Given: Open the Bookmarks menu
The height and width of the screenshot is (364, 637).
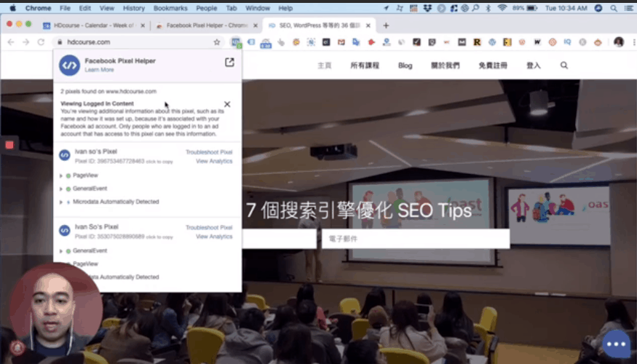Looking at the screenshot, I should click(x=170, y=8).
